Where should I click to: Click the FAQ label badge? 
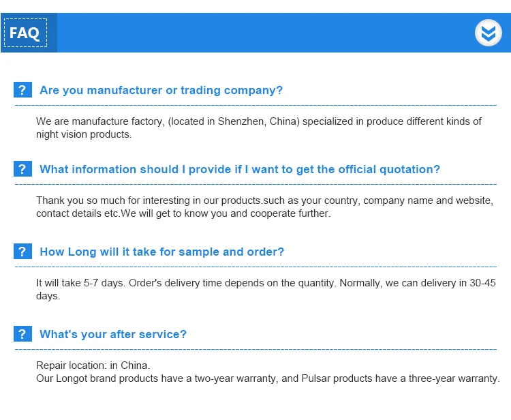click(26, 33)
